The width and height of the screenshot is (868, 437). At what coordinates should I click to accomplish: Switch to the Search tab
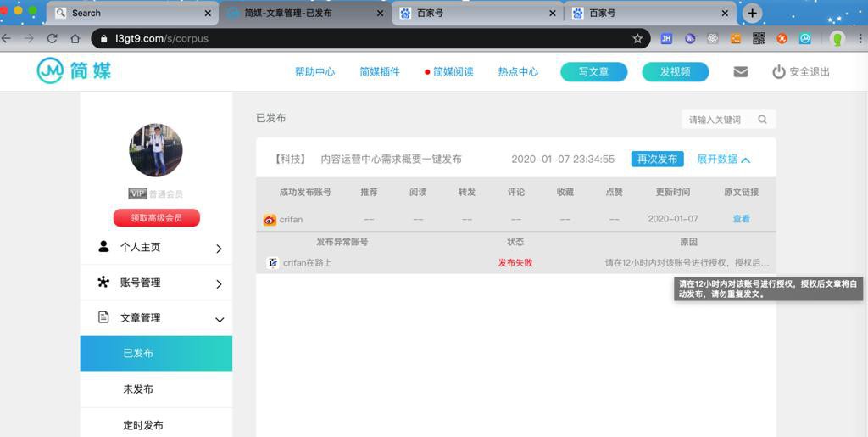pos(133,13)
